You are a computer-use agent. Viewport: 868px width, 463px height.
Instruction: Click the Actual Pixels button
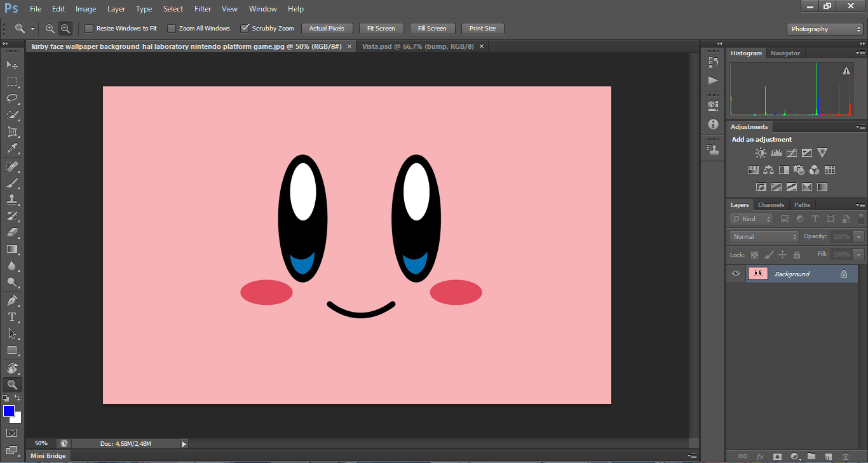pyautogui.click(x=327, y=29)
